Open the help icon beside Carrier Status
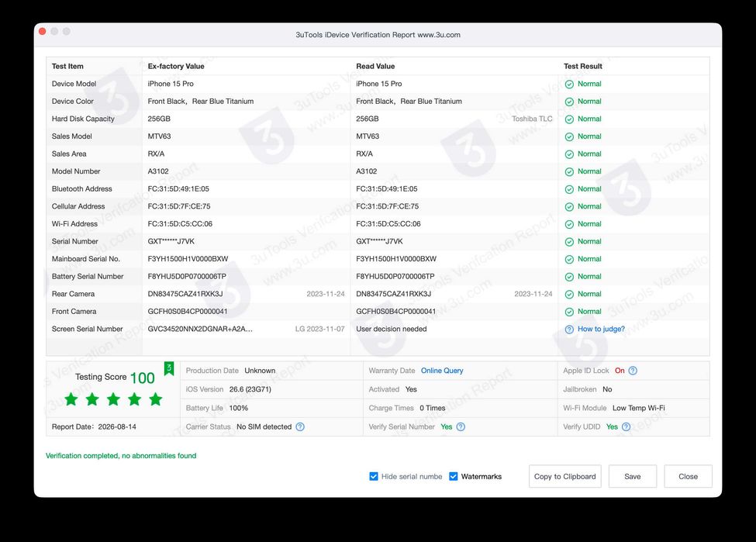The image size is (756, 542). pyautogui.click(x=300, y=426)
